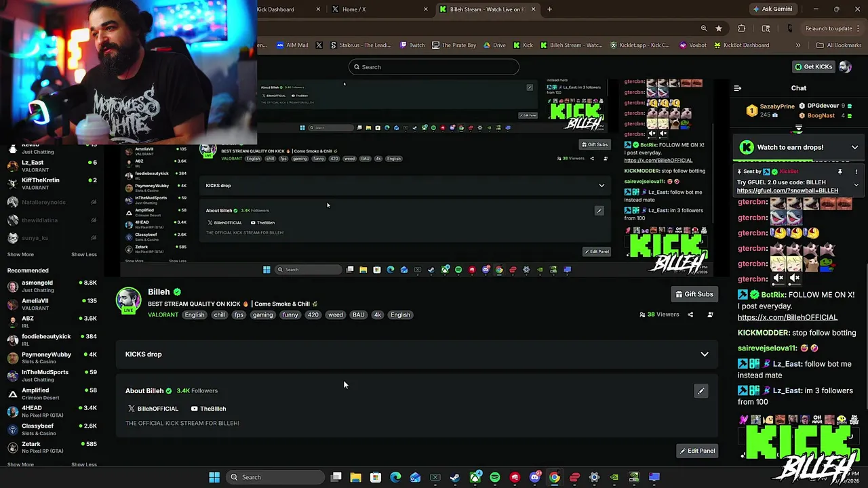This screenshot has height=488, width=868.
Task: Edit About Billeh with the pencil icon
Action: point(701,391)
